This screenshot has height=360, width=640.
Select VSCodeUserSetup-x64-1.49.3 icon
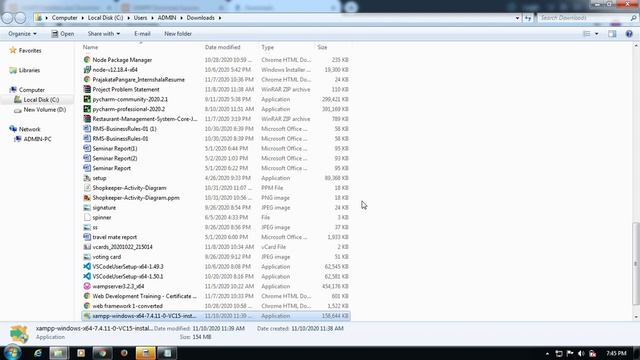[x=87, y=266]
